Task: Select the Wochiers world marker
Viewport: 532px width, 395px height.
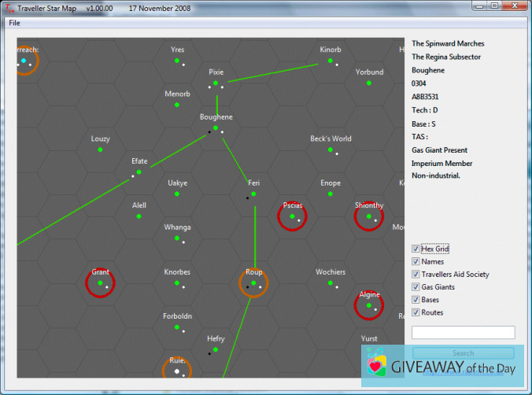Action: point(331,282)
